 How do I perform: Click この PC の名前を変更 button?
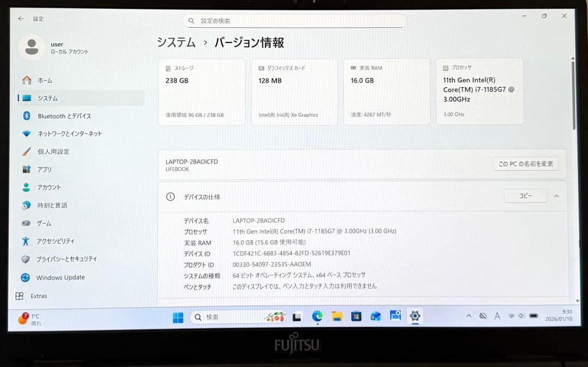[526, 163]
